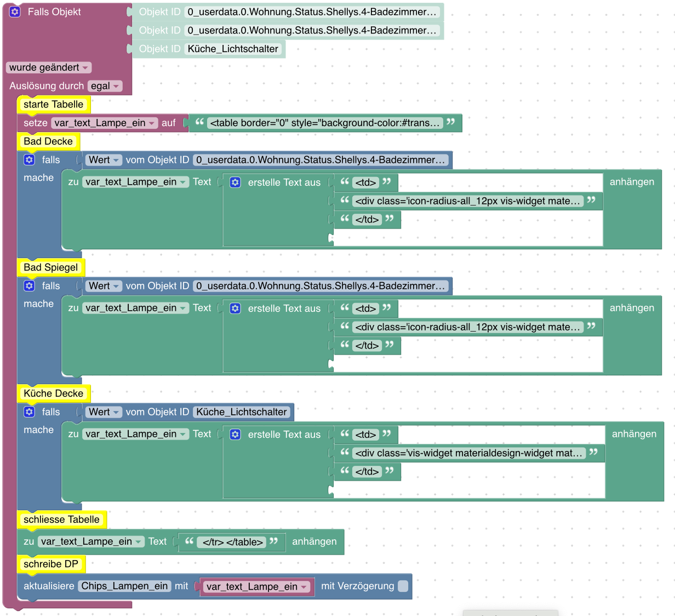This screenshot has width=675, height=616.
Task: Click 'Auslösung durch' label
Action: click(x=47, y=86)
